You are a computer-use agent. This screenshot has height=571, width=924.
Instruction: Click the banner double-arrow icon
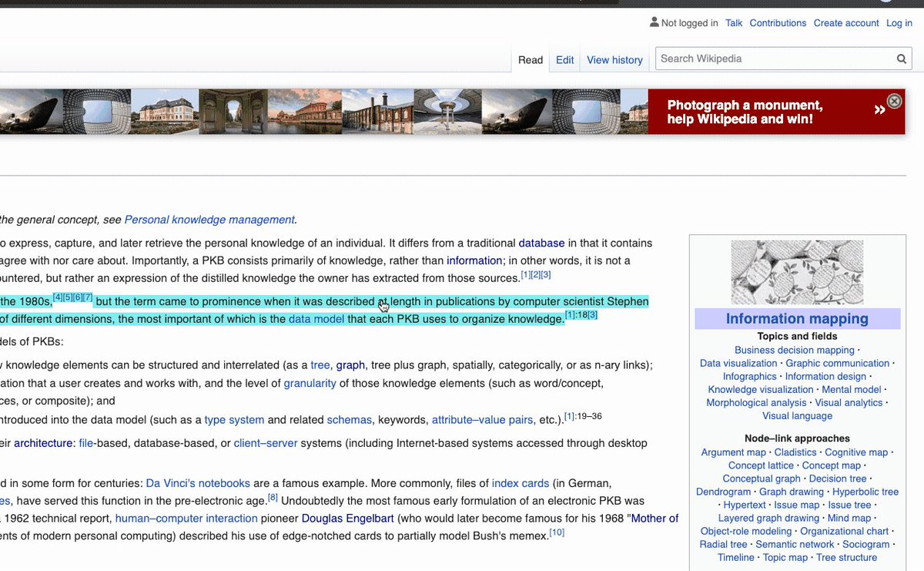879,110
